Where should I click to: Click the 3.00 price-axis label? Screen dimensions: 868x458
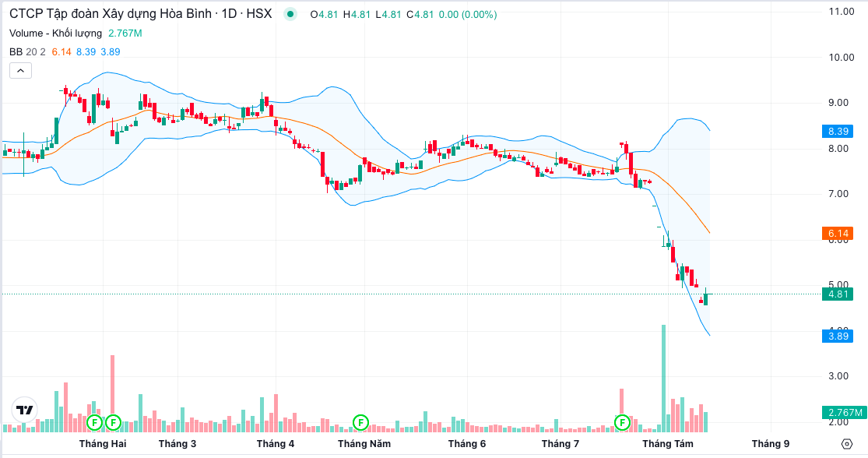pos(838,376)
